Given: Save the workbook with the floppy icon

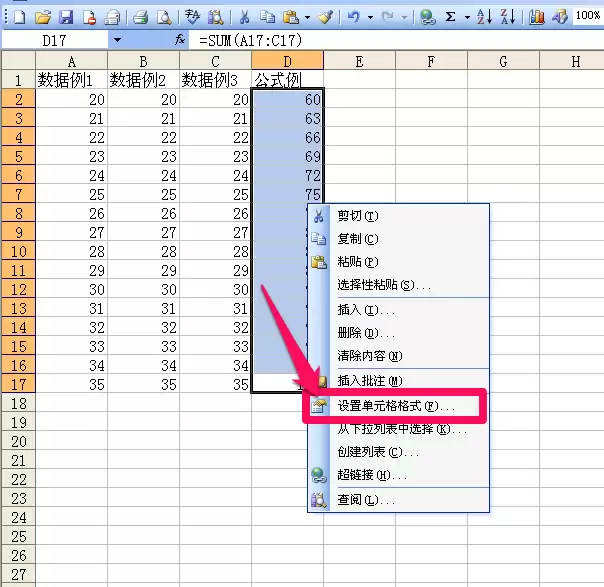Looking at the screenshot, I should (x=66, y=16).
